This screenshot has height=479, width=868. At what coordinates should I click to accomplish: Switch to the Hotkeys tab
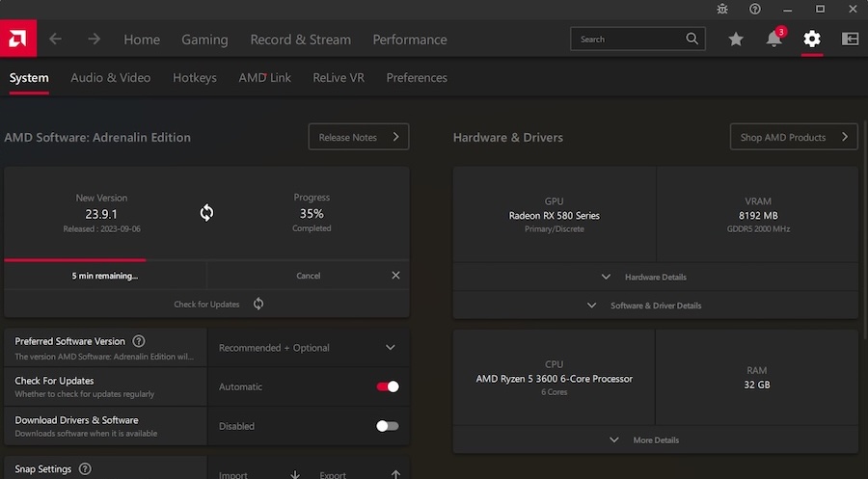tap(195, 77)
